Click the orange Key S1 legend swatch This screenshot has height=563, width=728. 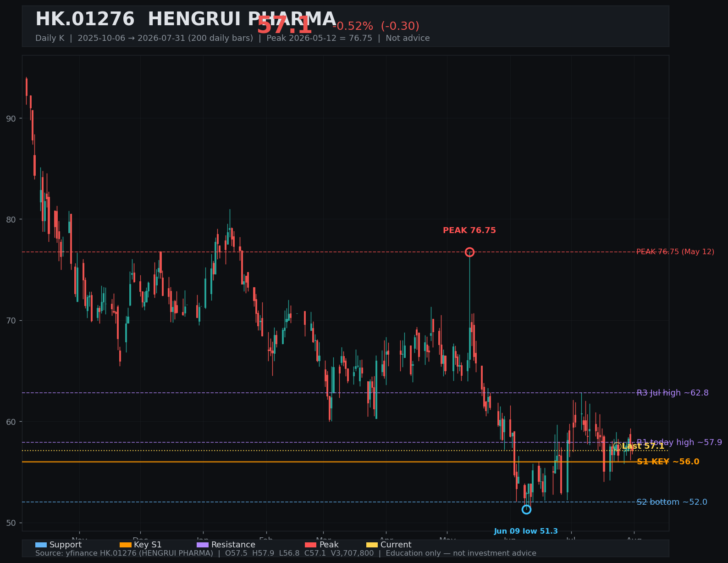coord(125,545)
